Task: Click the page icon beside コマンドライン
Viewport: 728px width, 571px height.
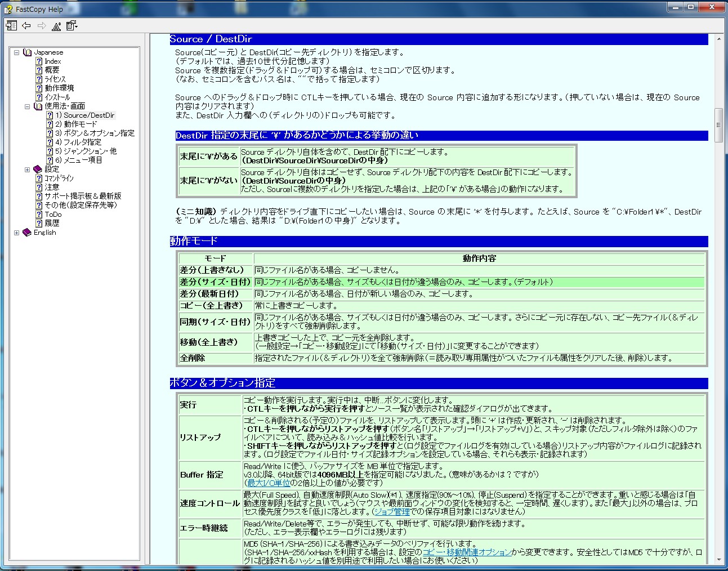Action: (39, 178)
